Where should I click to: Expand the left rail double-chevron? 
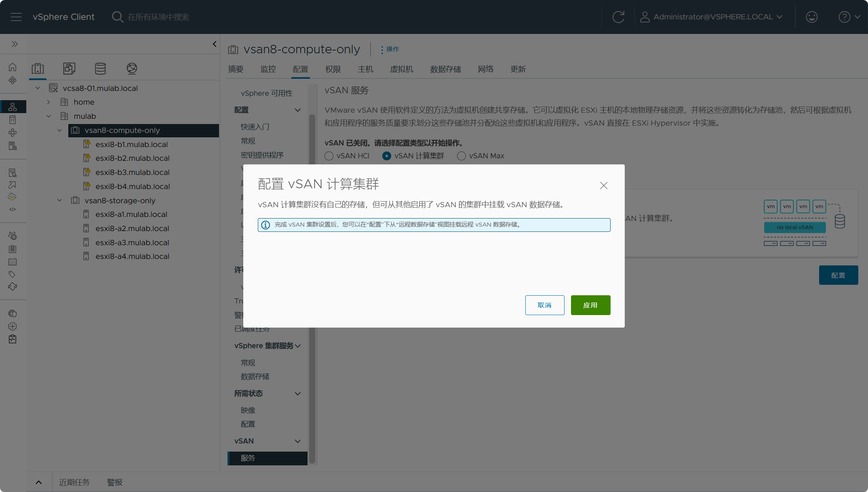(15, 44)
